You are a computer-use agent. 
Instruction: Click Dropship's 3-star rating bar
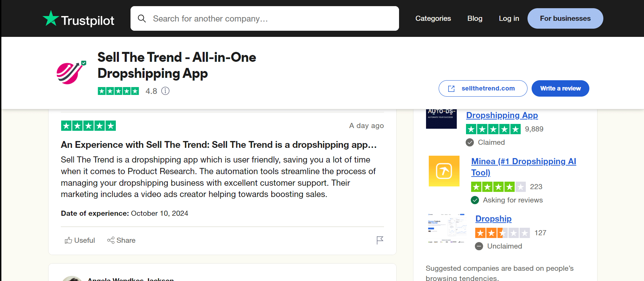click(502, 233)
